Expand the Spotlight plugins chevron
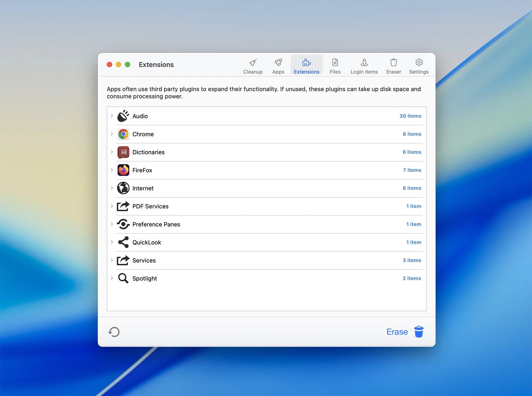This screenshot has width=532, height=396. pos(112,278)
